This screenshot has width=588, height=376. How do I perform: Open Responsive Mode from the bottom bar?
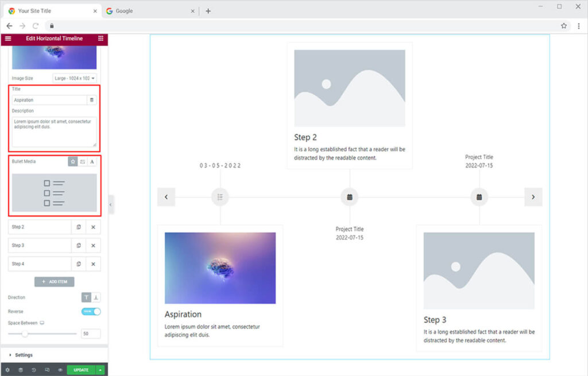tap(47, 370)
